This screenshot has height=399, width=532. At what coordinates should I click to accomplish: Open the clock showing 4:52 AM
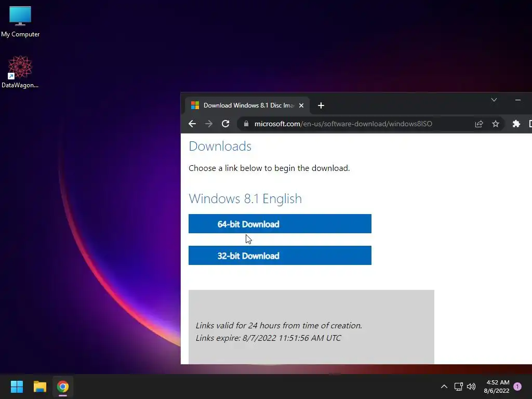point(497,387)
